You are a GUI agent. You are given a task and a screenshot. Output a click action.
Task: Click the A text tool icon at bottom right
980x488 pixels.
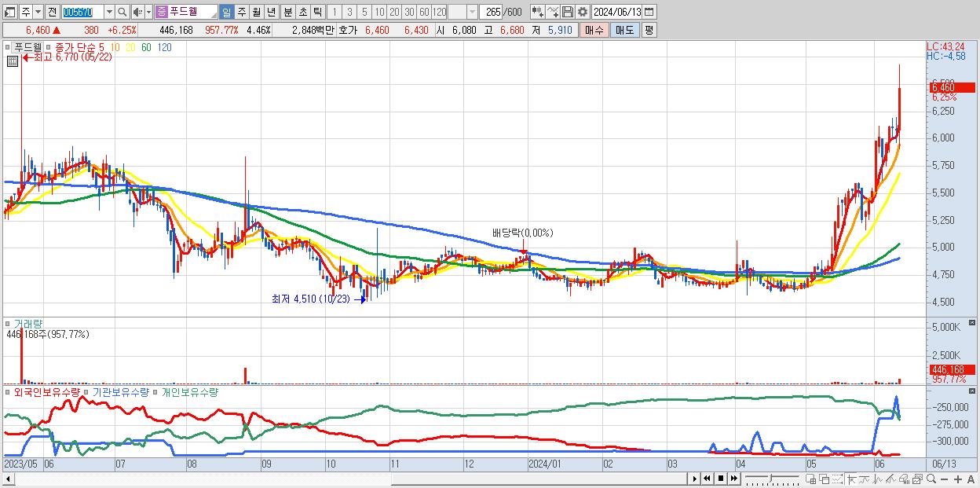tap(971, 479)
